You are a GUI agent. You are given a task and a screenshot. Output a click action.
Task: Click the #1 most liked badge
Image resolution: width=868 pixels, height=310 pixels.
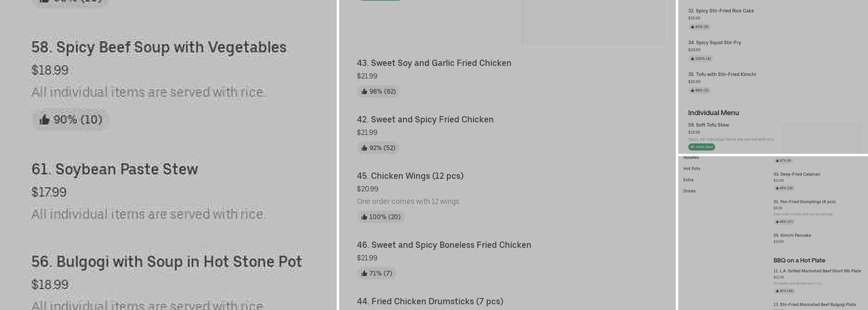click(701, 147)
